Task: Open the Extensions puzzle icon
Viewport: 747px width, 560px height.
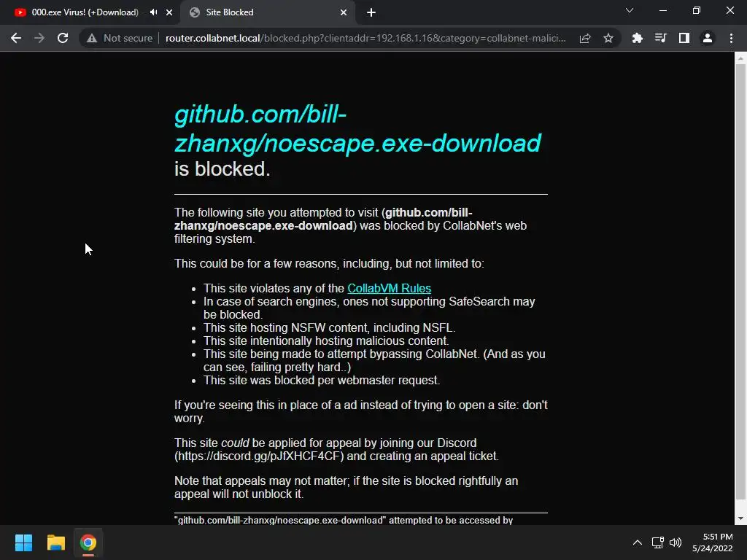Action: (637, 38)
